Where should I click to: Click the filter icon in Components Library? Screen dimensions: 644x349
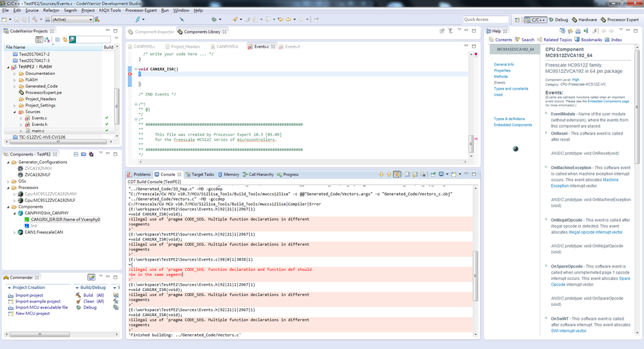450,31
